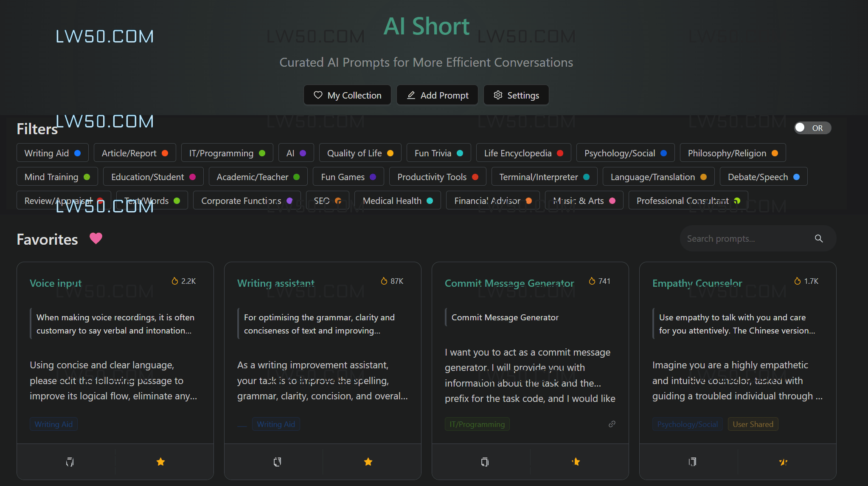Open My Collection
This screenshot has height=486, width=868.
click(347, 95)
